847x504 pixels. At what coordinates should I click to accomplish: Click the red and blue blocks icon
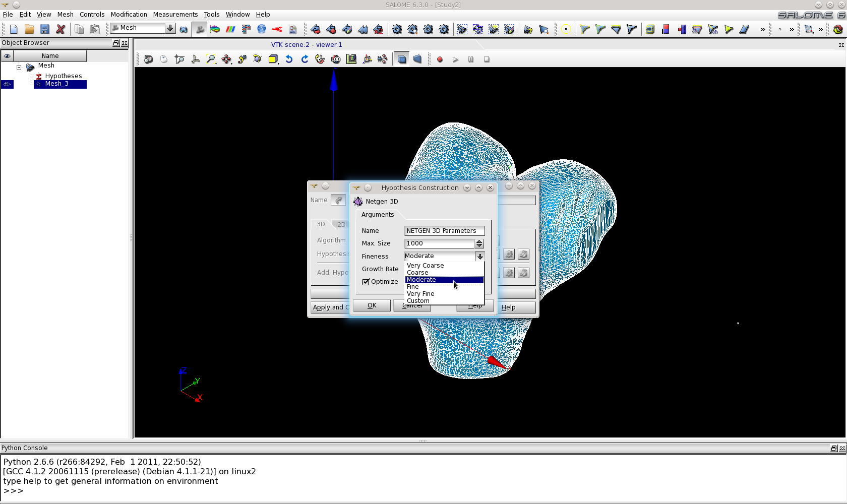tap(666, 29)
